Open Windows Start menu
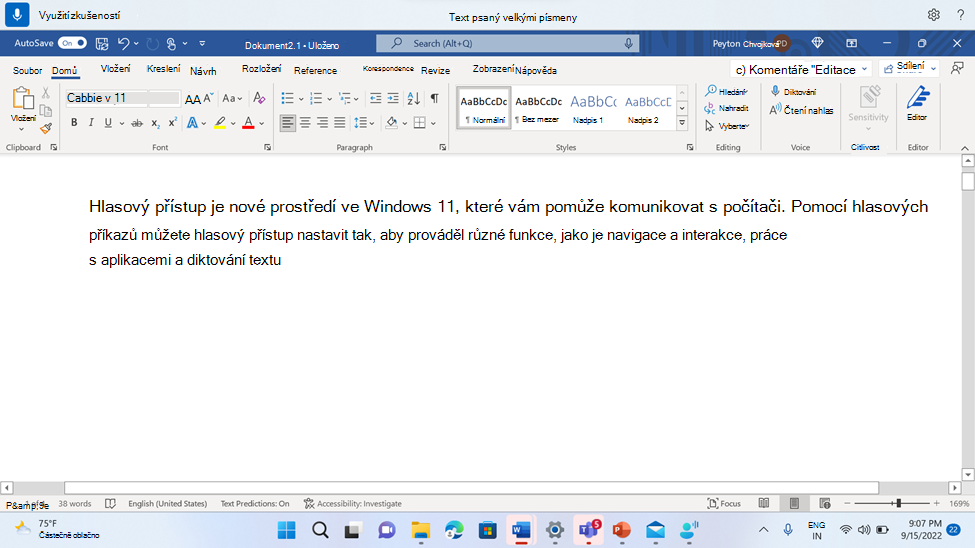 coord(287,530)
